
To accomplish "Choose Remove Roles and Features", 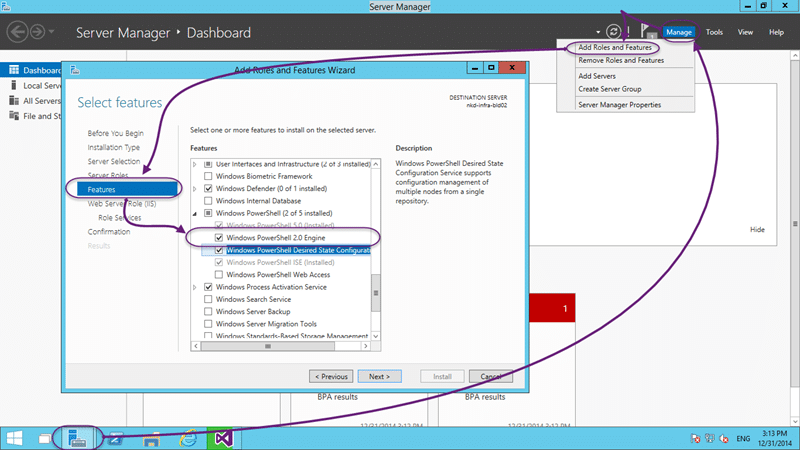I will click(621, 60).
